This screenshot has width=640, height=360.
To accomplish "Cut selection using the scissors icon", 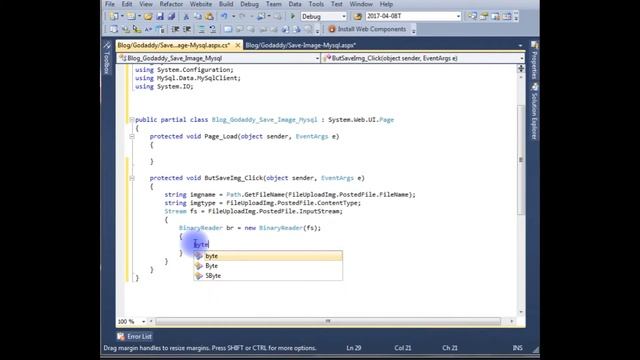I will 186,16.
